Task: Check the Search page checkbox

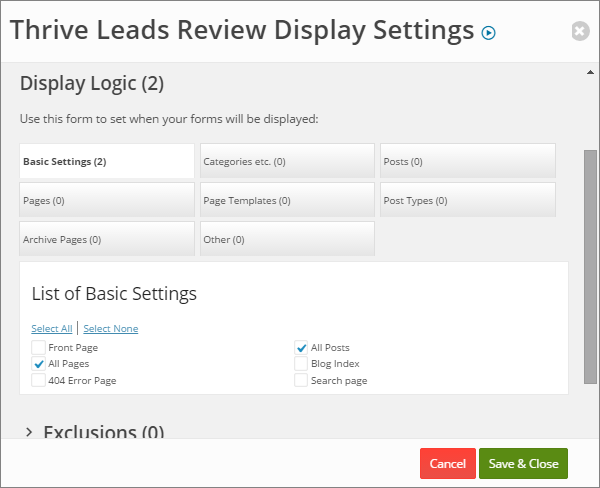Action: [x=301, y=380]
